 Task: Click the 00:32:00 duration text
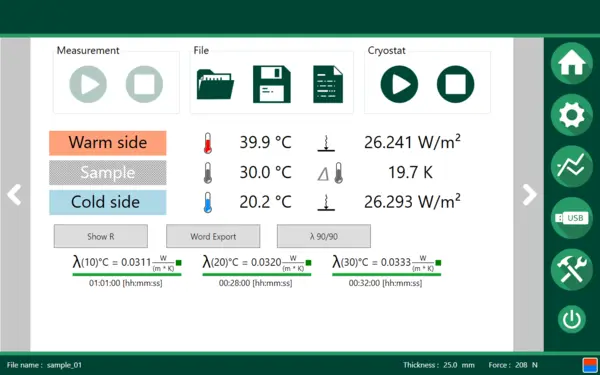coord(385,284)
